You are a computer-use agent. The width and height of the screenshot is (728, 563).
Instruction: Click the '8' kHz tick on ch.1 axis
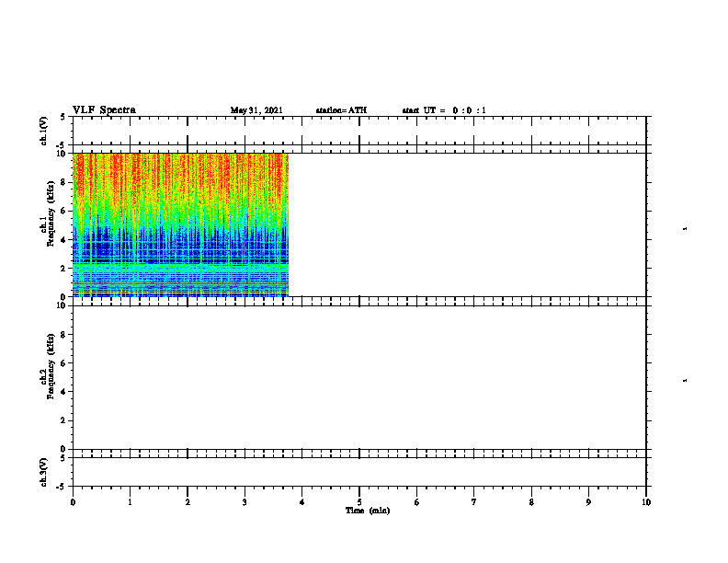coord(63,182)
